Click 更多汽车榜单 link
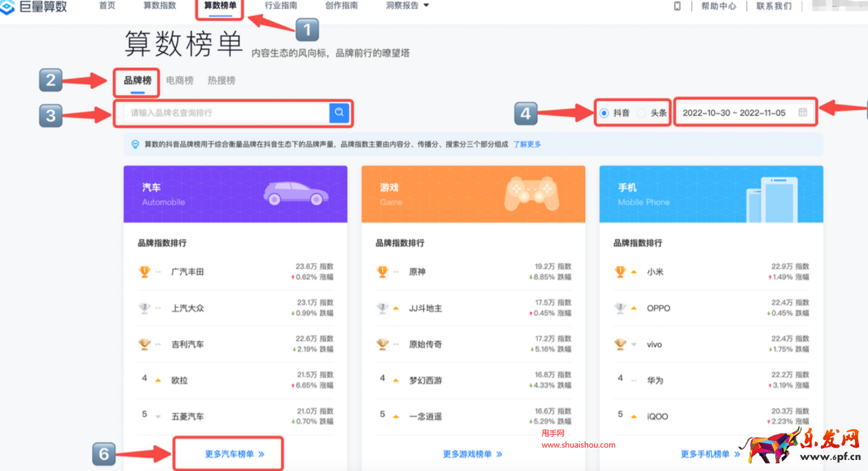Screen dimensions: 868x471 pos(235,454)
